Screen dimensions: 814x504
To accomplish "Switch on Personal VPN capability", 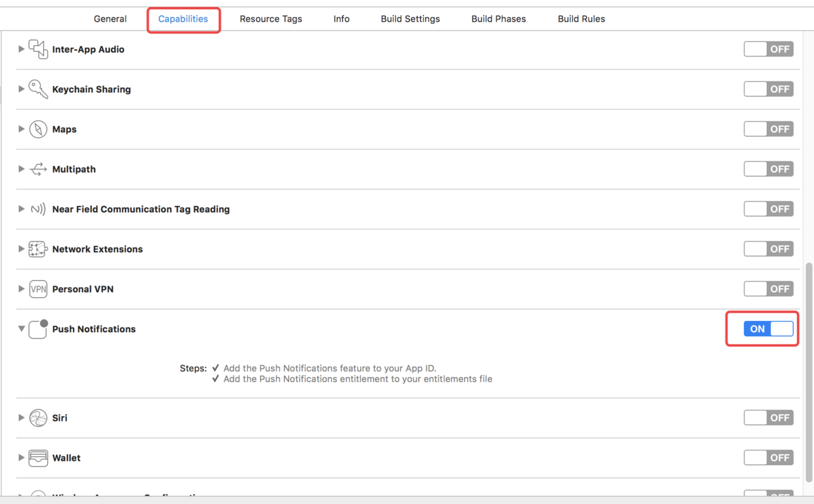I will 769,289.
